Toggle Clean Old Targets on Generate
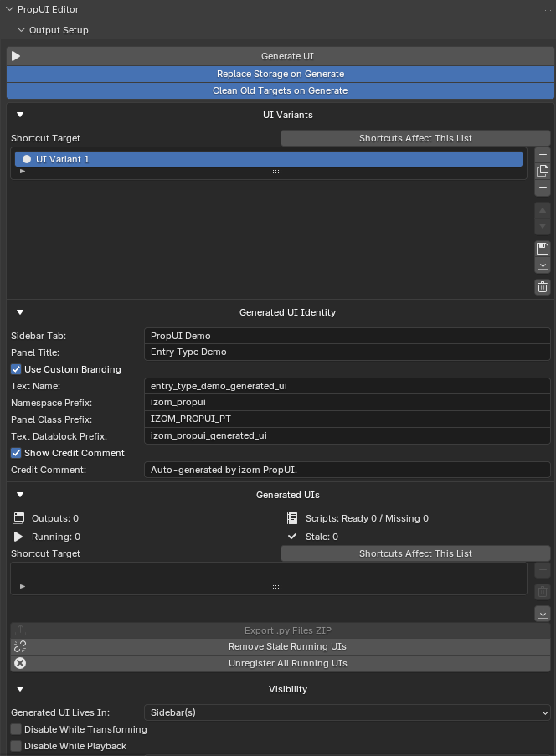Viewport: 556px width, 756px height. tap(281, 90)
